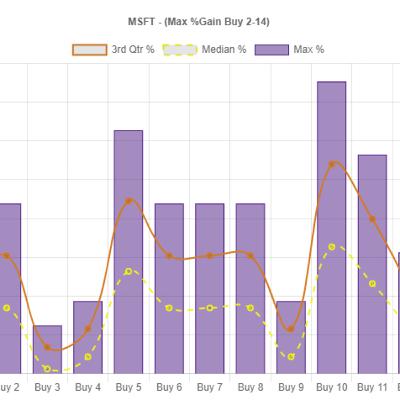The width and height of the screenshot is (400, 400).
Task: Select the Buy 9 purple Max bar
Action: click(291, 337)
